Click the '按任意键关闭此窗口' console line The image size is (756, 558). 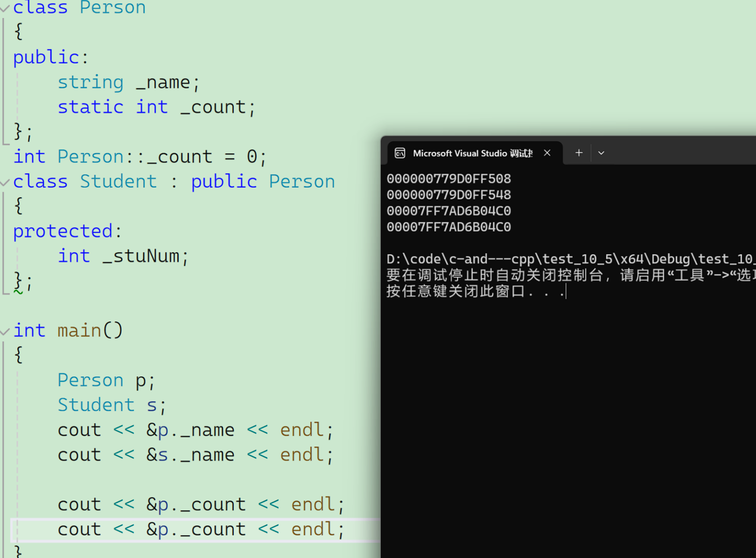pyautogui.click(x=476, y=291)
